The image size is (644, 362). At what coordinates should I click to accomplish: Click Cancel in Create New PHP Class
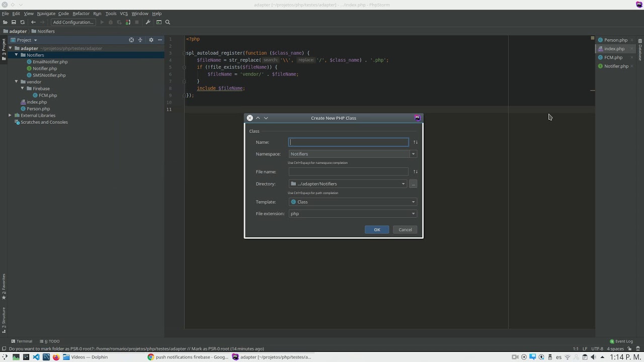click(405, 230)
